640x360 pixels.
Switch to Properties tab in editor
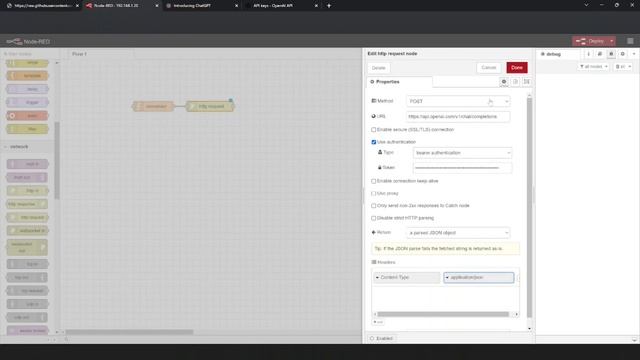(x=399, y=82)
